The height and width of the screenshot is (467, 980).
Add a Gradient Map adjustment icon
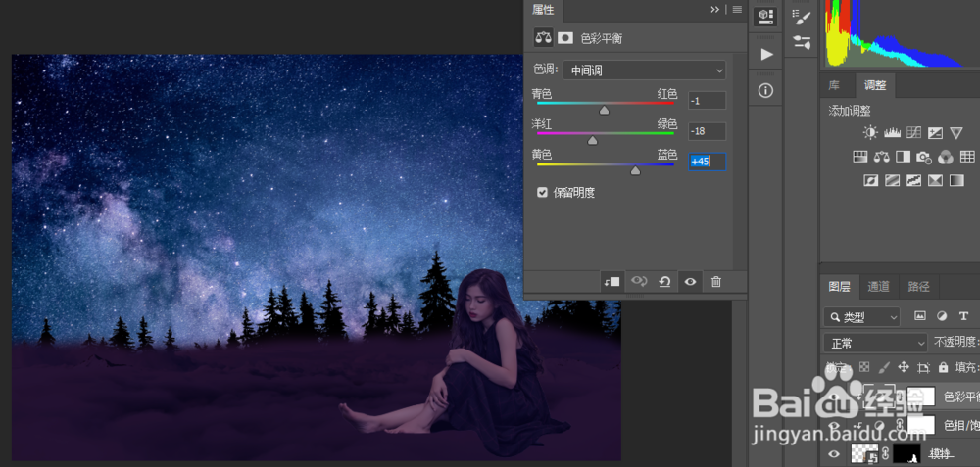(956, 180)
